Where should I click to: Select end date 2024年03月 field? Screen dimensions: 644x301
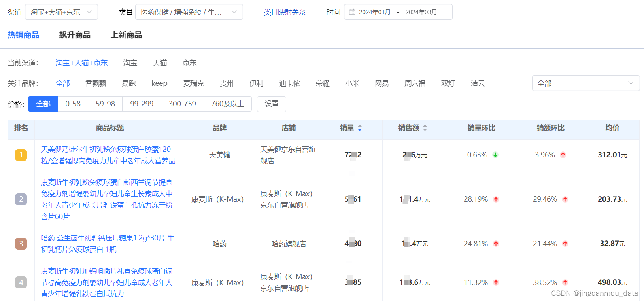421,12
